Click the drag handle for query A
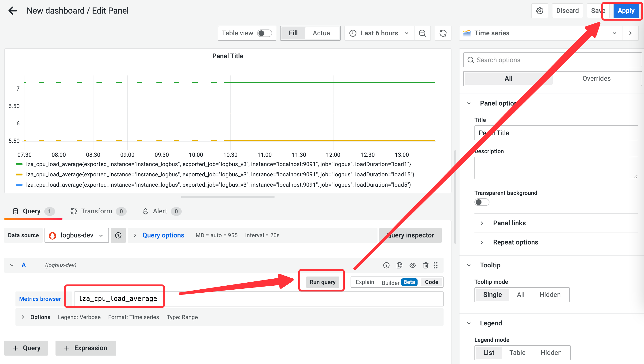 (436, 265)
